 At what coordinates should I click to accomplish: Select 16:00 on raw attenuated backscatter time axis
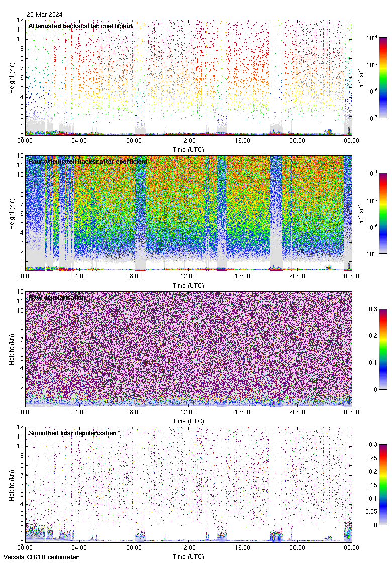pos(242,276)
